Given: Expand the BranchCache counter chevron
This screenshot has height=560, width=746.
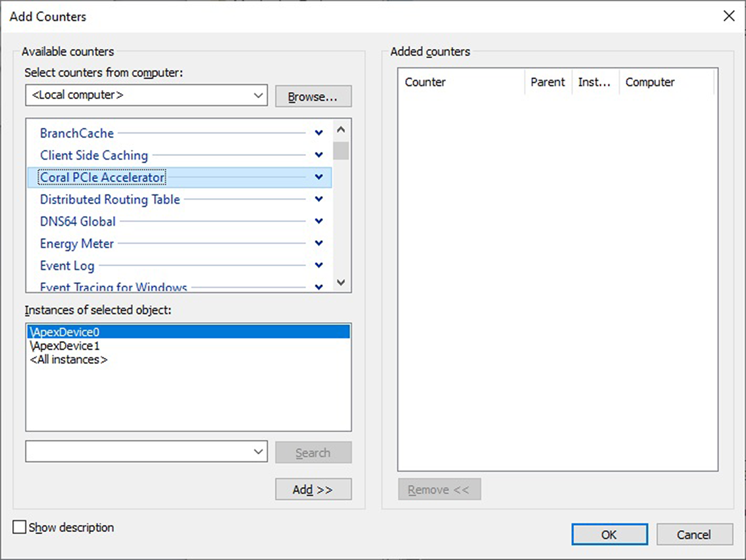Looking at the screenshot, I should [318, 133].
